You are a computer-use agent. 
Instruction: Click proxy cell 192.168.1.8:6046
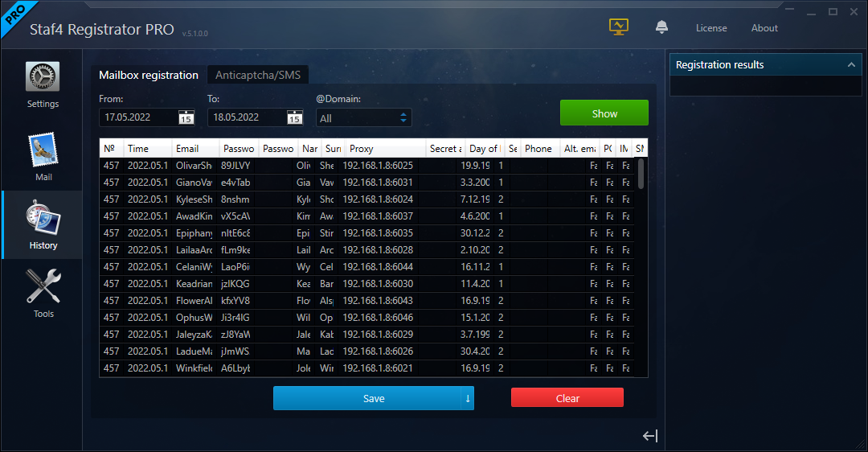click(378, 318)
